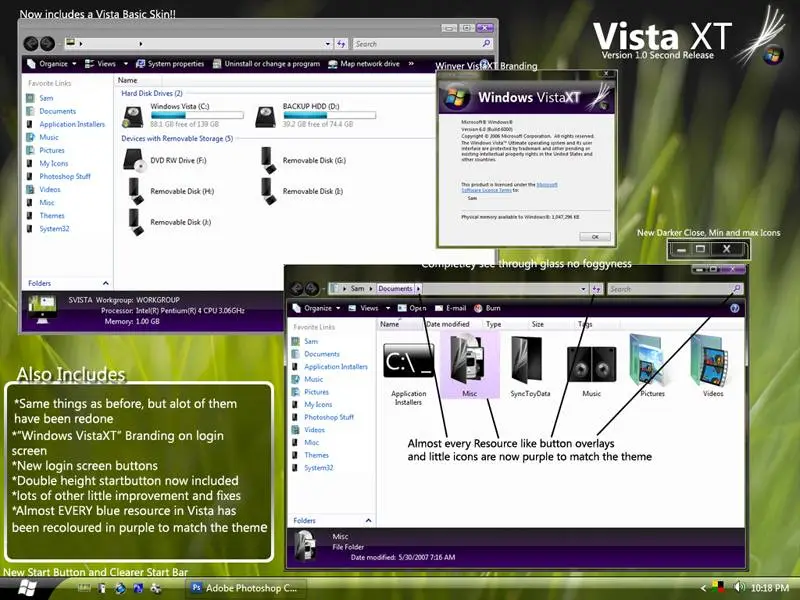The image size is (800, 600).
Task: Open Videos link in Computer window sidebar
Action: coord(49,189)
